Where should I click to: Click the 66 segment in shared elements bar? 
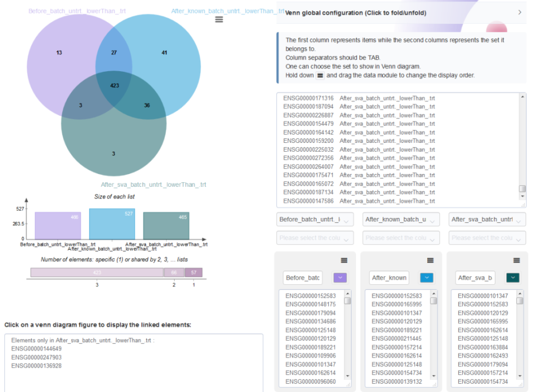click(x=174, y=272)
